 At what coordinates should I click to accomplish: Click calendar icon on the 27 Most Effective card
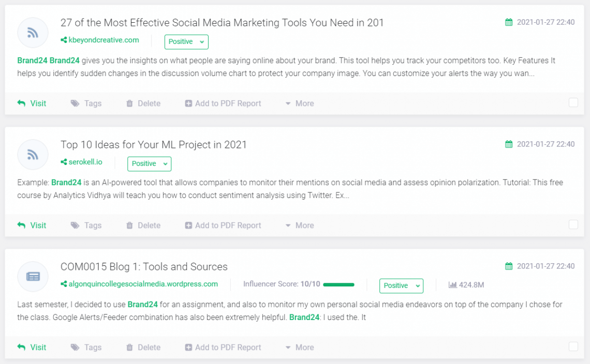tap(509, 22)
